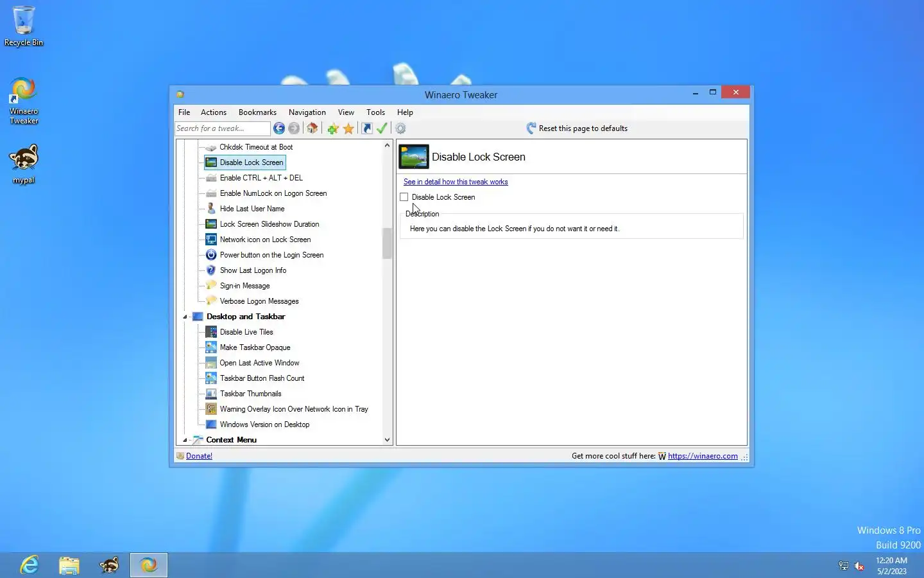This screenshot has height=578, width=924.
Task: Select the mypal desktop shortcut
Action: point(24,164)
